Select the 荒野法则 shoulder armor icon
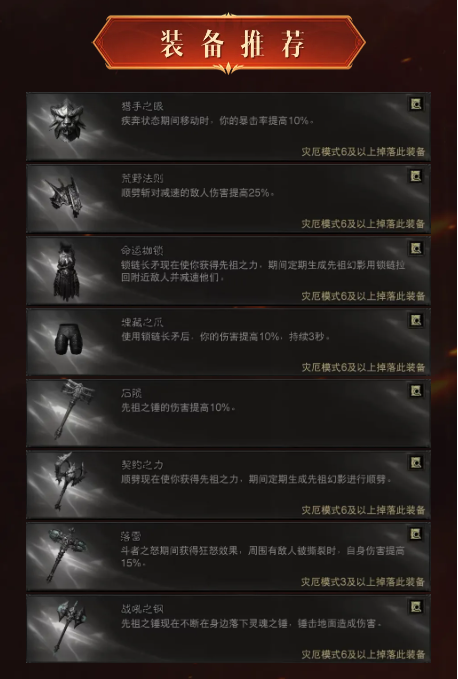 [x=65, y=197]
